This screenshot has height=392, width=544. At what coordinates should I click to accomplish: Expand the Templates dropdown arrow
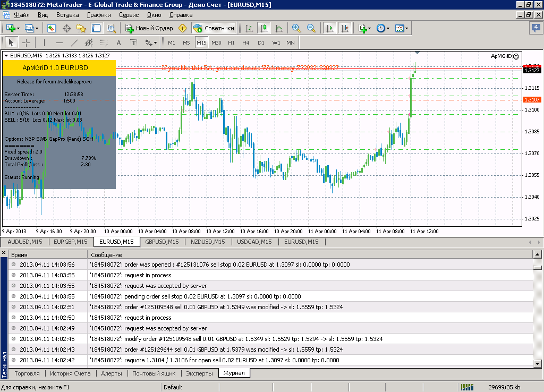406,29
